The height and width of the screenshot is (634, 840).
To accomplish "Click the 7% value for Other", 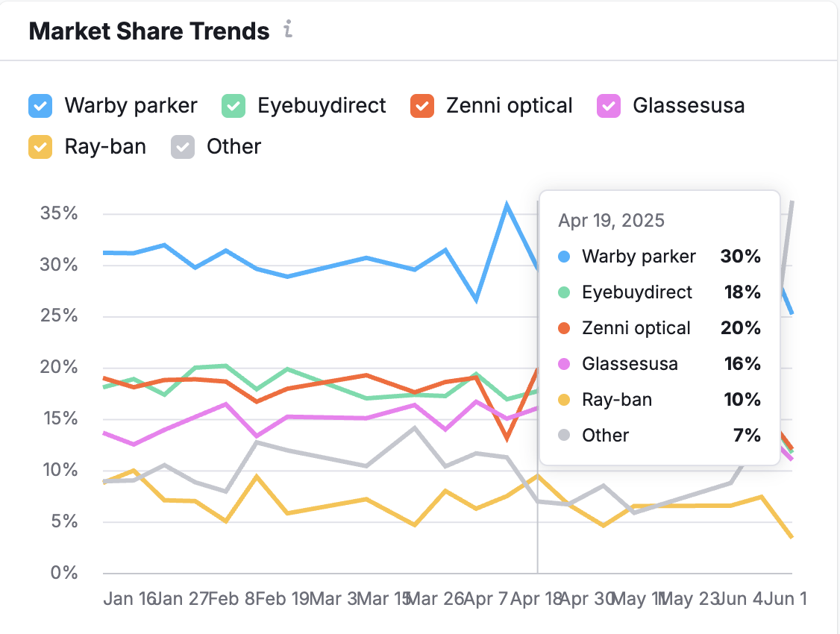I will click(747, 436).
